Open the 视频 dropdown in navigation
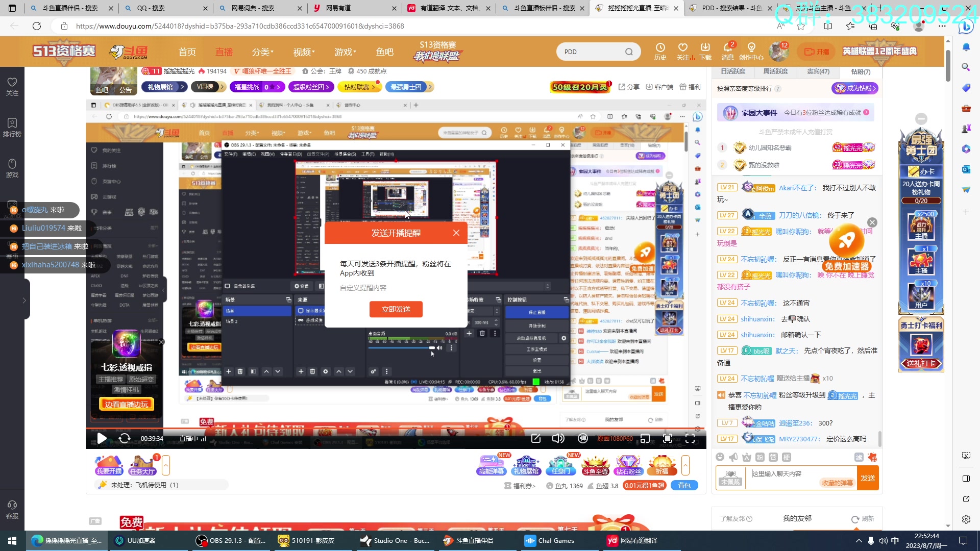This screenshot has width=980, height=551. 304,52
